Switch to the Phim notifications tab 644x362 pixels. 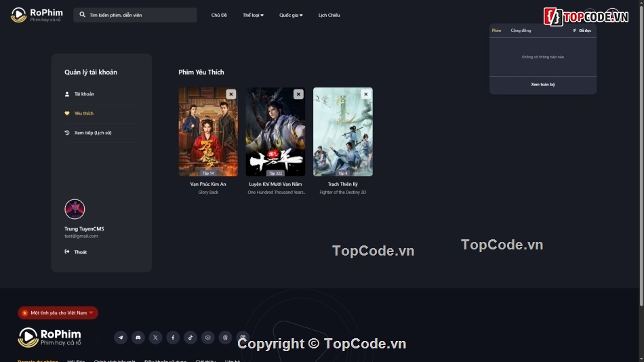click(496, 31)
